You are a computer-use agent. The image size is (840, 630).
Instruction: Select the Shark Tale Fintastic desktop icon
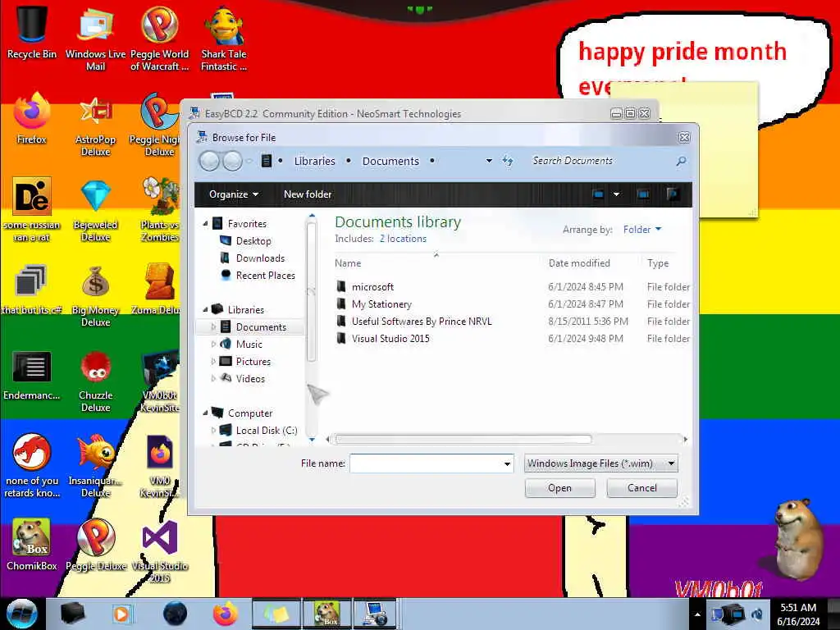(x=224, y=38)
